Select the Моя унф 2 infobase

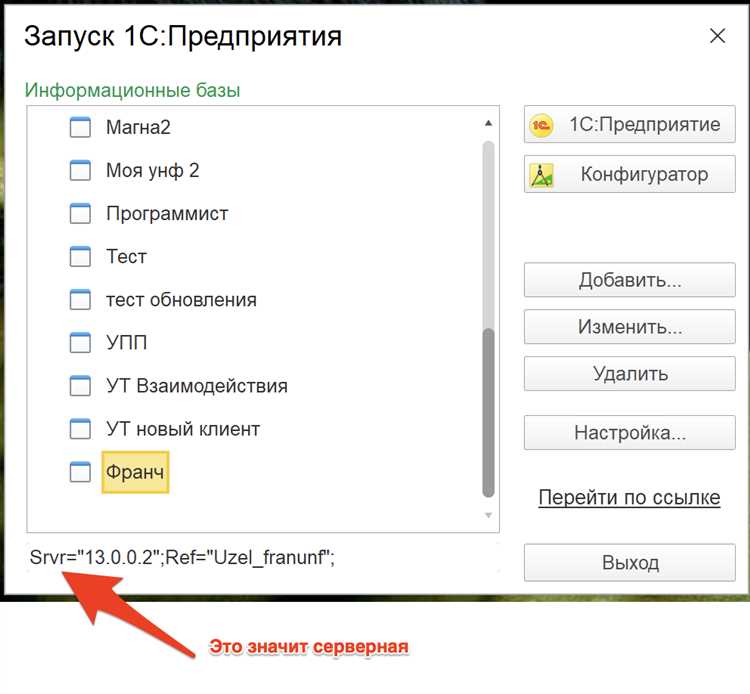tap(153, 170)
